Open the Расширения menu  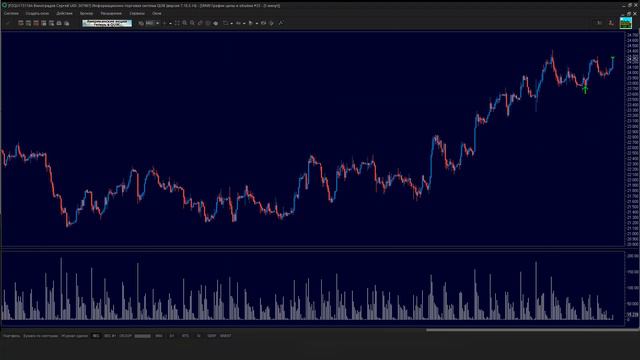[x=111, y=13]
